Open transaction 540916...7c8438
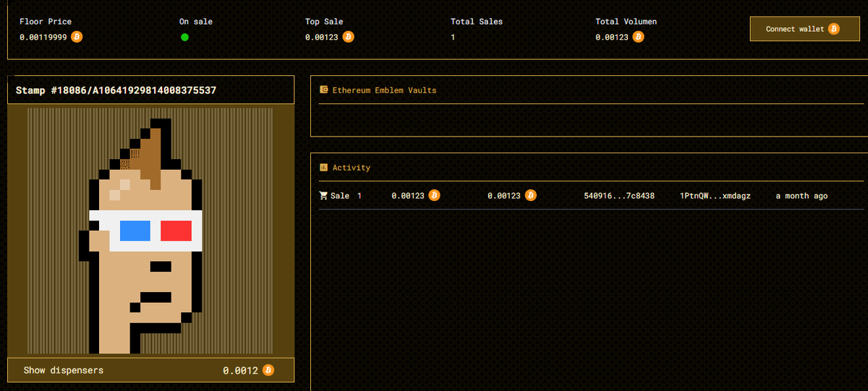This screenshot has height=391, width=868. pos(619,196)
